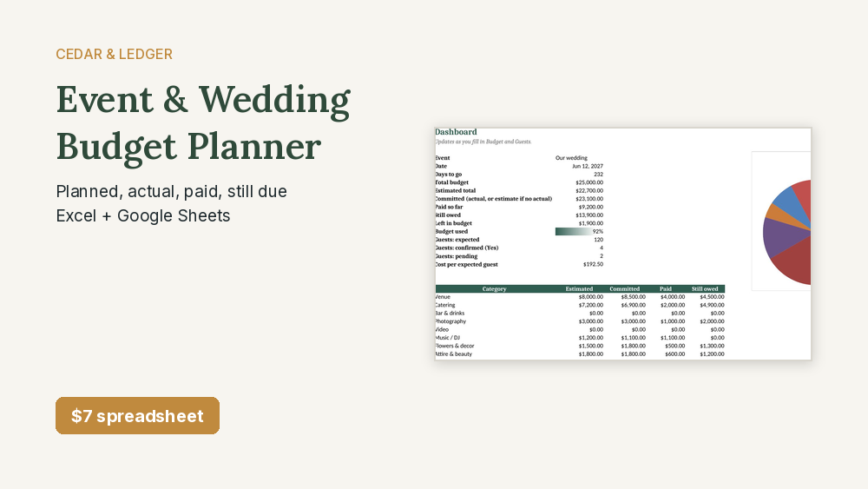Image resolution: width=868 pixels, height=489 pixels.
Task: Click the "Guests: pending" label
Action: coord(457,256)
